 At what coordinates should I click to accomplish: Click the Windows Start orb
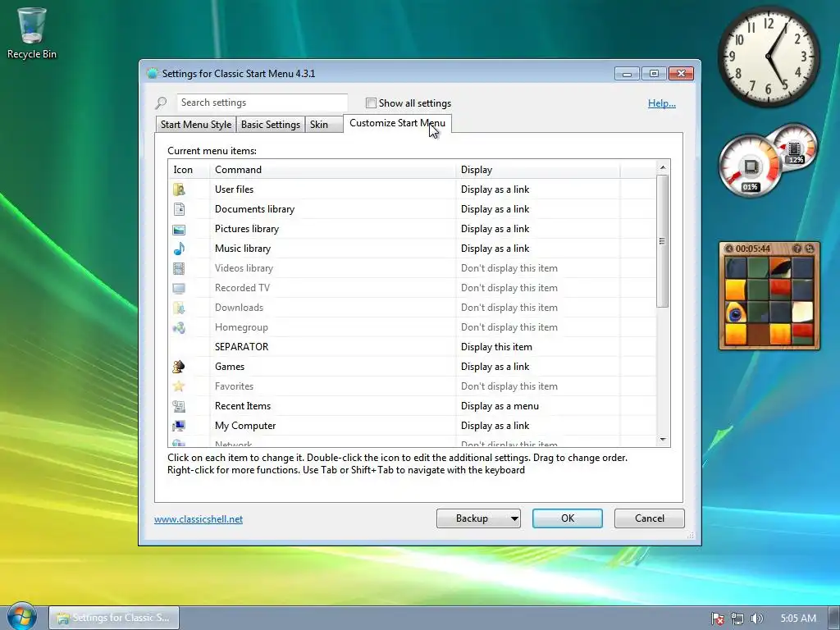(x=21, y=616)
